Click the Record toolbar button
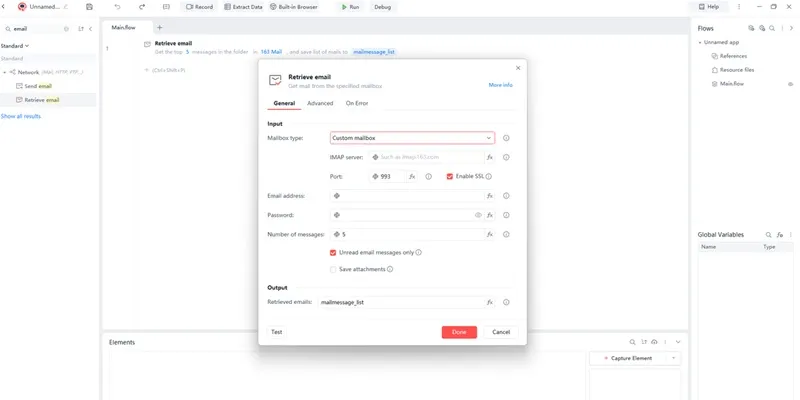This screenshot has height=400, width=800. click(x=199, y=7)
